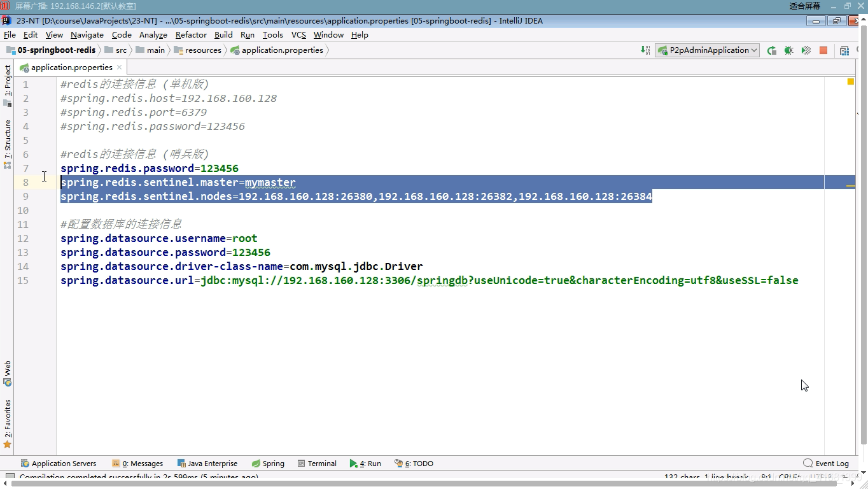This screenshot has width=868, height=489.
Task: Click the 05-springboot-redis breadcrumb
Action: (51, 50)
